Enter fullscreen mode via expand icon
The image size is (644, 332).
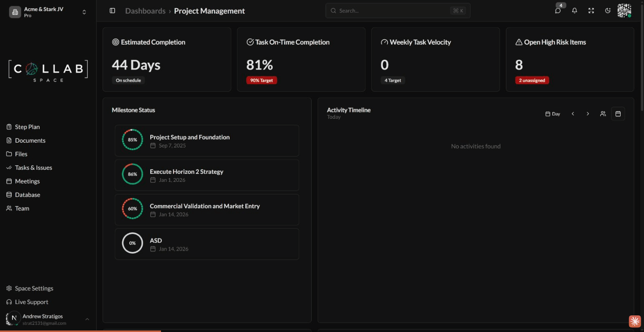(x=591, y=11)
